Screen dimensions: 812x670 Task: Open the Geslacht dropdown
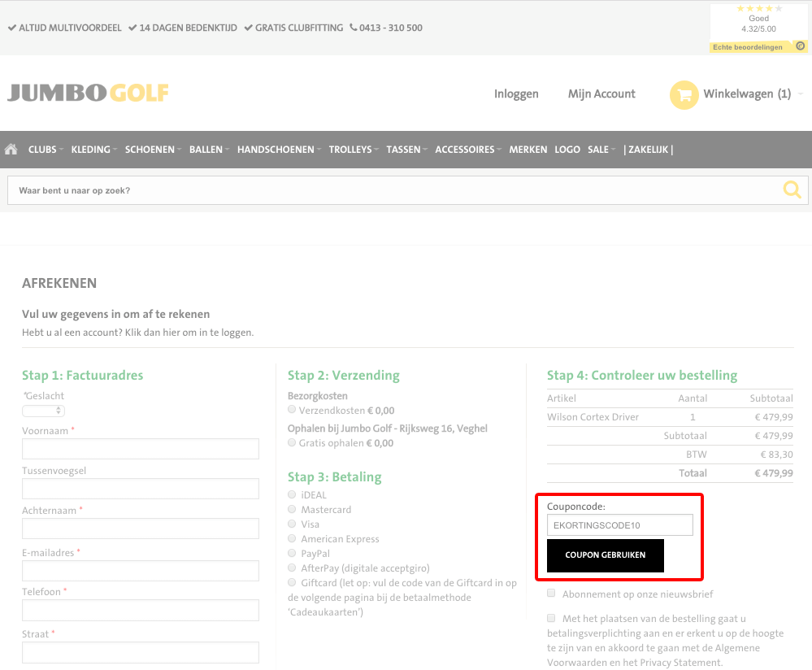[44, 411]
